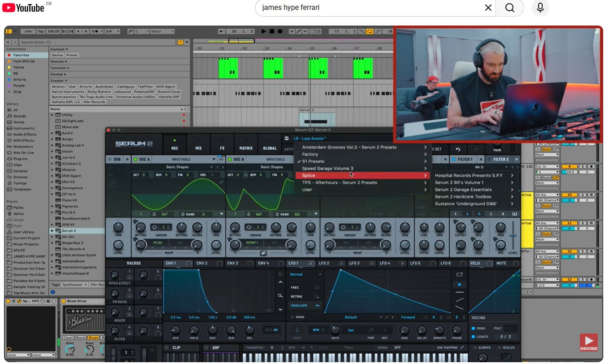Open Serum 2 Hardcore Toolbox submenu

click(x=474, y=197)
